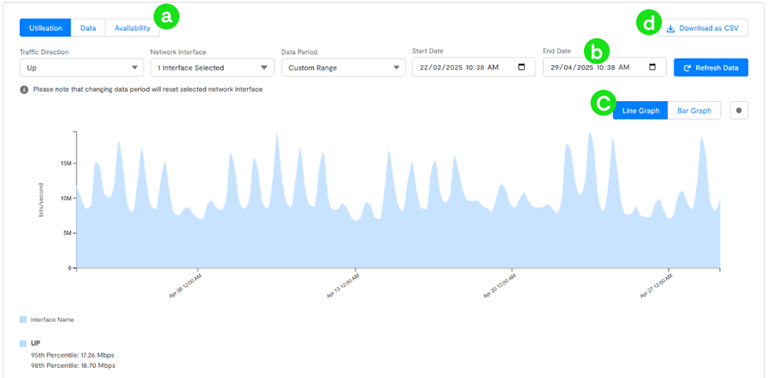Select the Line Graph view
The width and height of the screenshot is (768, 378).
coord(640,111)
